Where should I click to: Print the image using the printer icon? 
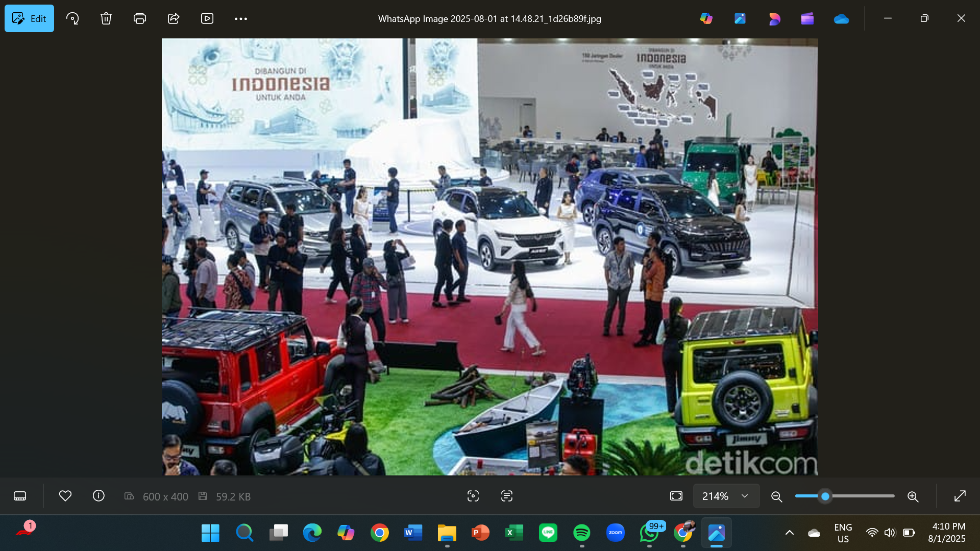point(140,18)
